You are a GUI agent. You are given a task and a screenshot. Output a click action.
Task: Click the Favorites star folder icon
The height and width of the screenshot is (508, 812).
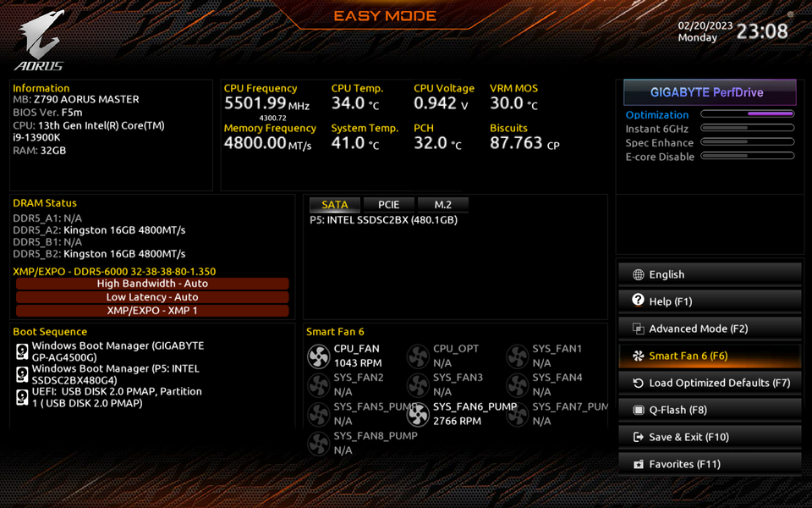pos(638,464)
